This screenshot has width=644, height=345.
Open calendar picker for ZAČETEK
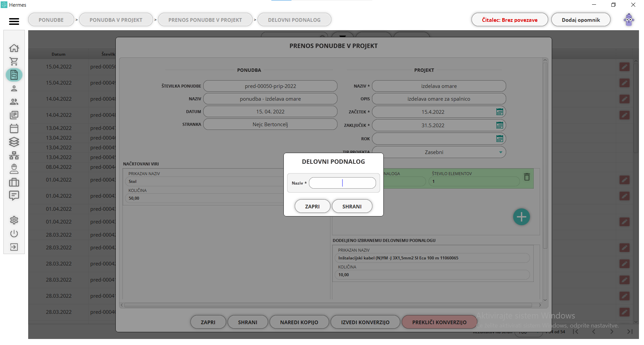[x=499, y=112]
